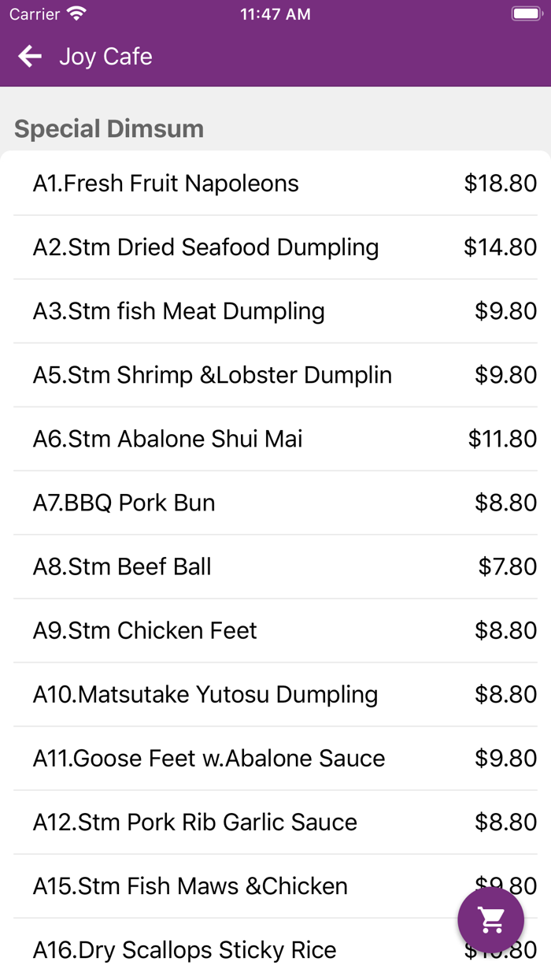Open the shopping cart button
Image resolution: width=551 pixels, height=980 pixels.
point(491,919)
